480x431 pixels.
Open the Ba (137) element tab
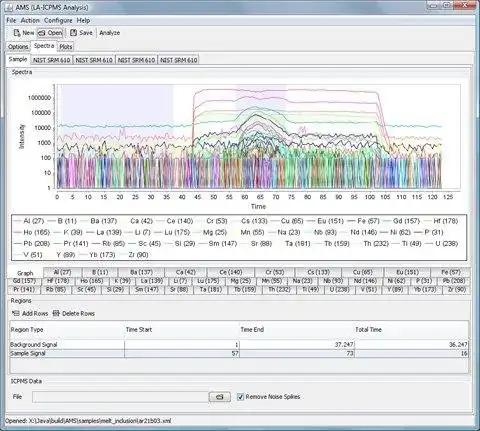(x=141, y=272)
